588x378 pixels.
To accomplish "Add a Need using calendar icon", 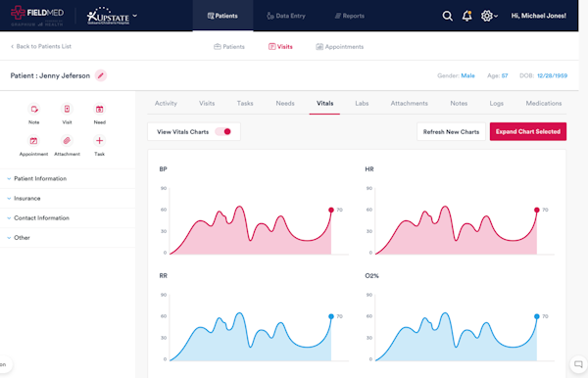I will (x=99, y=109).
